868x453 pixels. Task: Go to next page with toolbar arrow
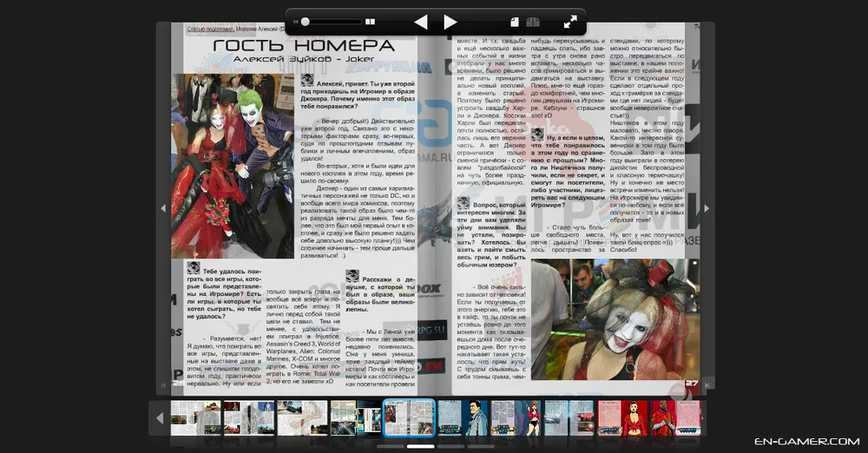pyautogui.click(x=450, y=22)
